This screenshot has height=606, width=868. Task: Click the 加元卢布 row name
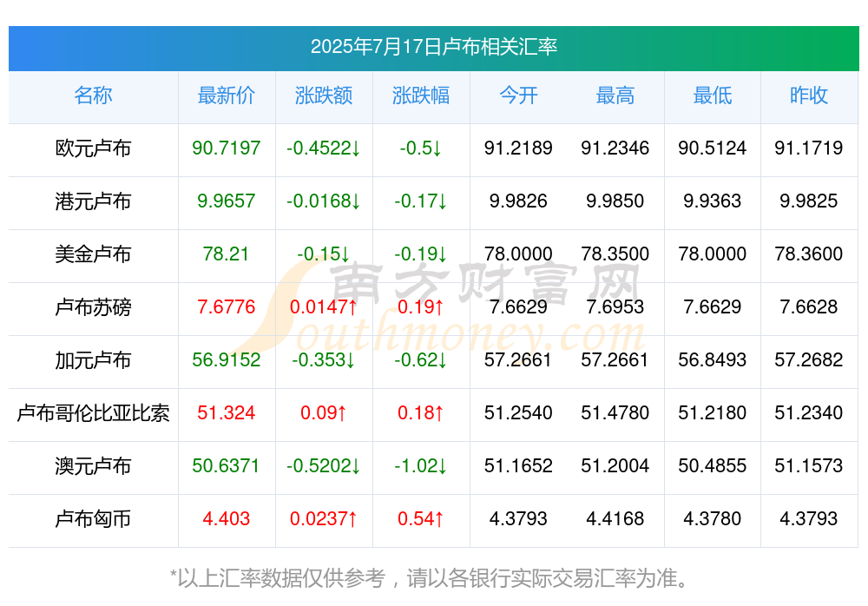click(x=93, y=360)
